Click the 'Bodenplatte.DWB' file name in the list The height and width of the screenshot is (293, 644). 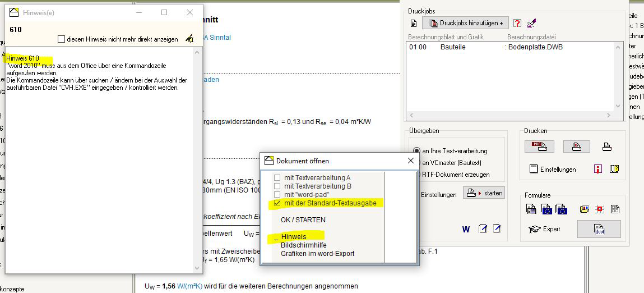pos(535,47)
